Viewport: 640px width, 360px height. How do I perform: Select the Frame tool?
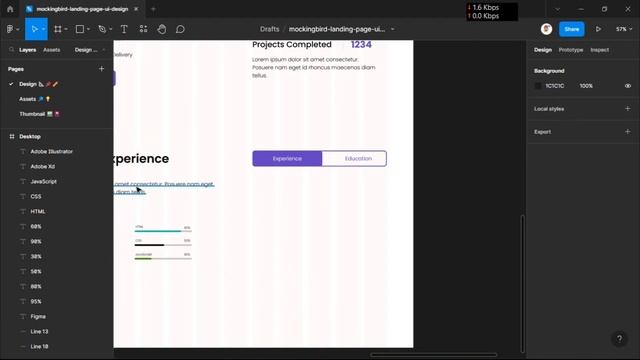tap(58, 29)
